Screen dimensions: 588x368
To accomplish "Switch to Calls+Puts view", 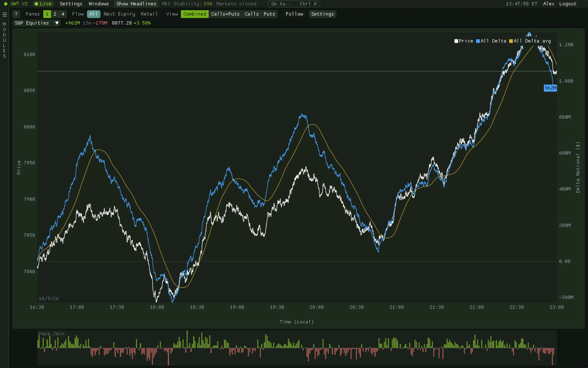I will point(225,14).
